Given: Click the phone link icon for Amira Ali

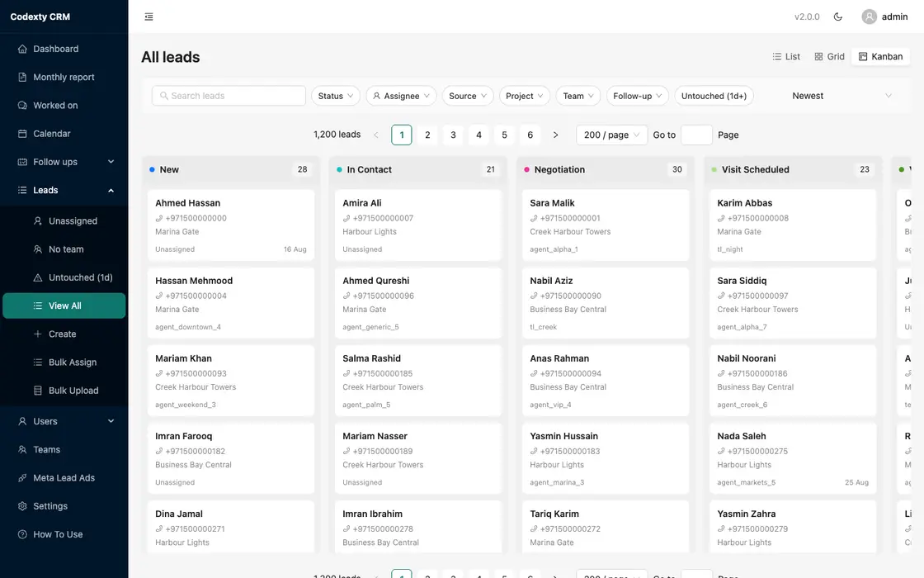Looking at the screenshot, I should tap(346, 218).
